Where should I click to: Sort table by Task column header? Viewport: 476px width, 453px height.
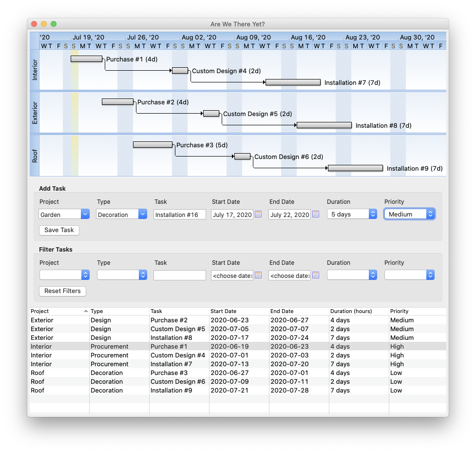coord(179,311)
